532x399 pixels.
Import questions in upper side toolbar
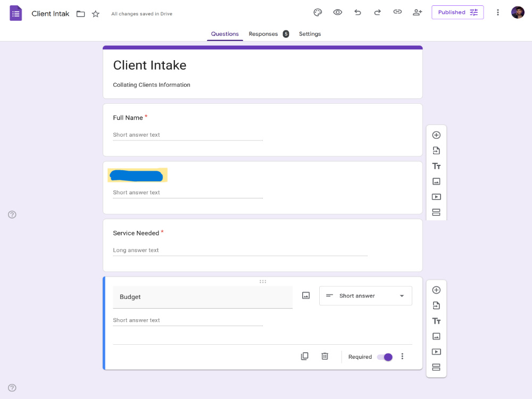436,151
